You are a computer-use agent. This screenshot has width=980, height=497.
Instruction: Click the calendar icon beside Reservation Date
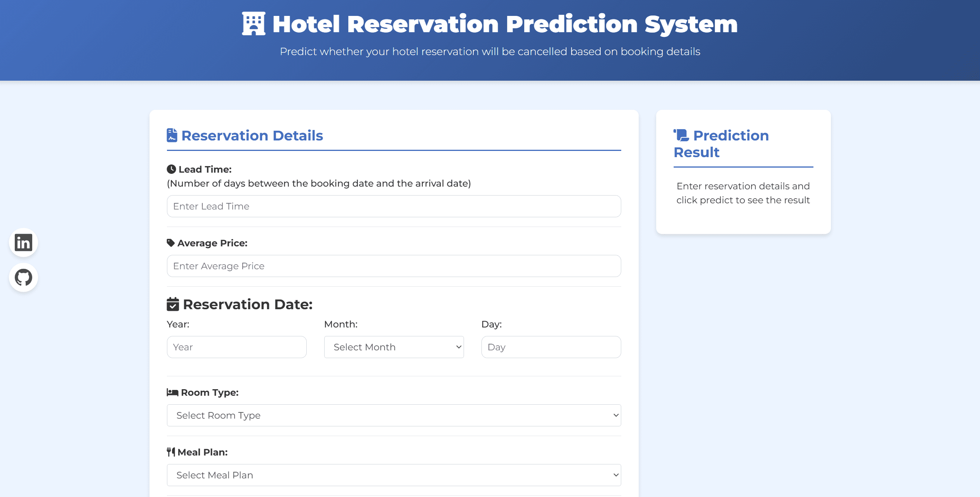coord(173,304)
